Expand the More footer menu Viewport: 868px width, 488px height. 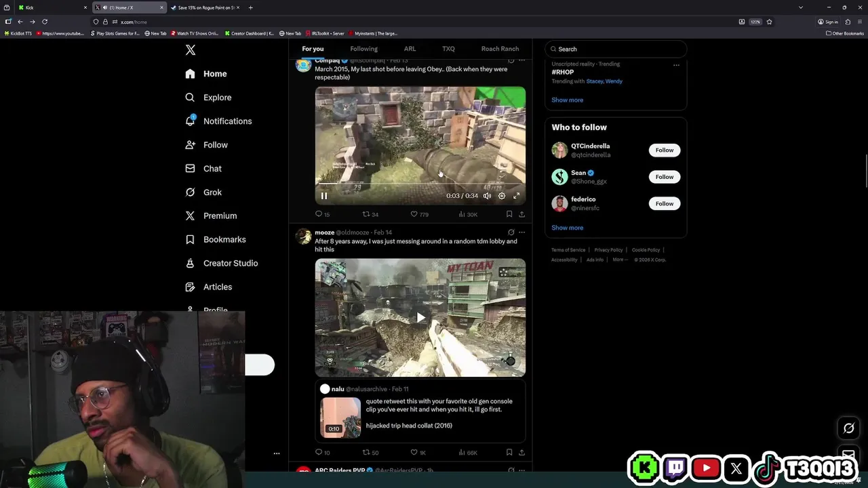point(620,260)
